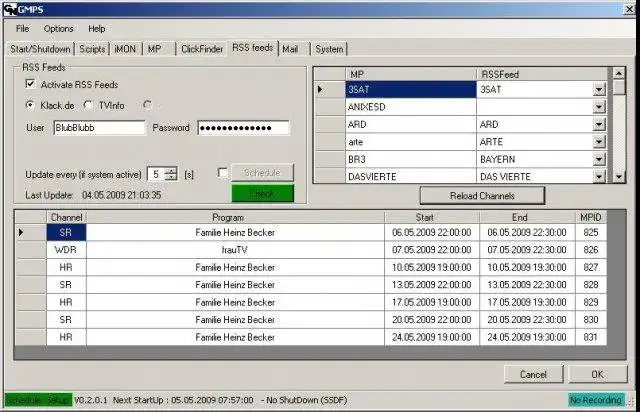Click the row selector arrow for MPID 825 row
The image size is (640, 412).
[x=31, y=232]
